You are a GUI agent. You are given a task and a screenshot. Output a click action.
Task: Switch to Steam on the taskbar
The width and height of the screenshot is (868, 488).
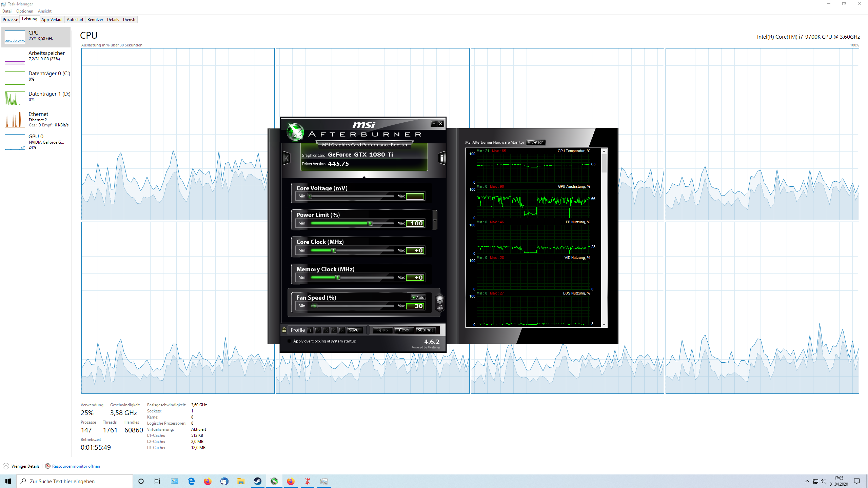coord(257,481)
